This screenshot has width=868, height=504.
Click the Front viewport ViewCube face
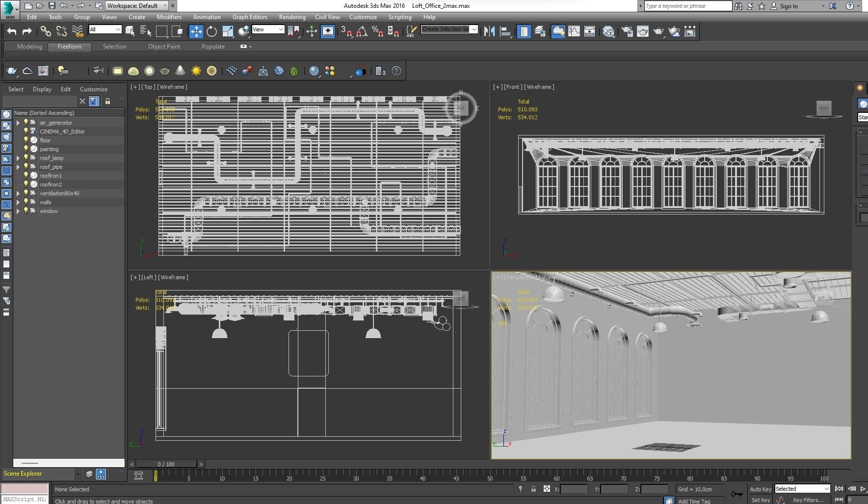[x=824, y=108]
